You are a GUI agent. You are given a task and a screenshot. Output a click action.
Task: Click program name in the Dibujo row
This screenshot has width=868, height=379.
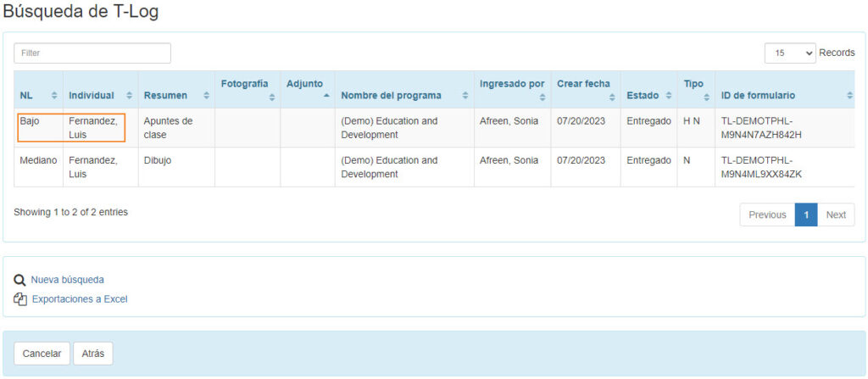389,167
